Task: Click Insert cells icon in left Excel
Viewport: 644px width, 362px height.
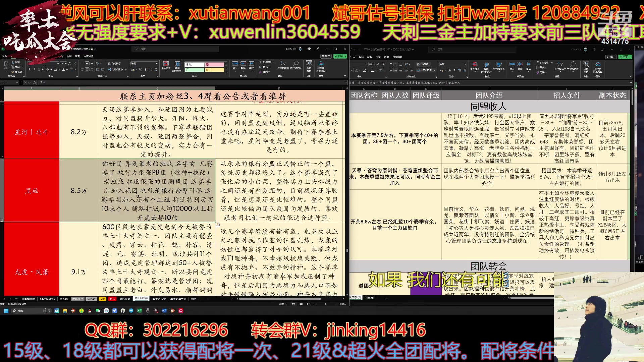Action: pyautogui.click(x=235, y=64)
